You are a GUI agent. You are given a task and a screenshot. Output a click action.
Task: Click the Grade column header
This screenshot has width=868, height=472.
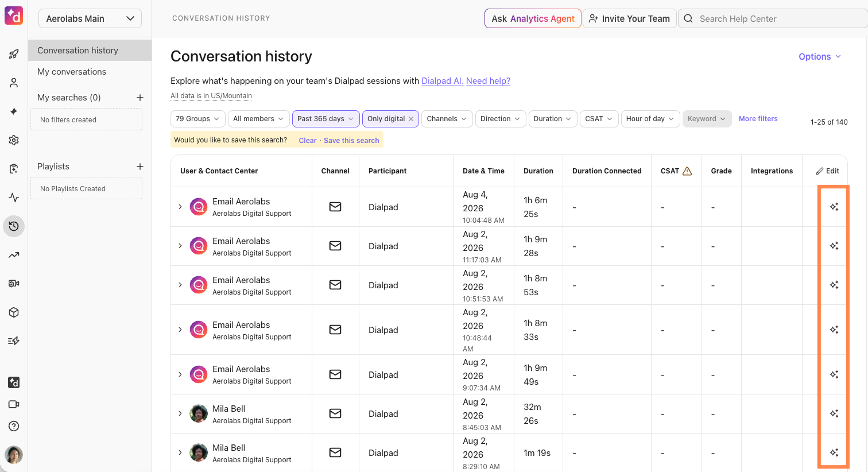[x=721, y=171]
